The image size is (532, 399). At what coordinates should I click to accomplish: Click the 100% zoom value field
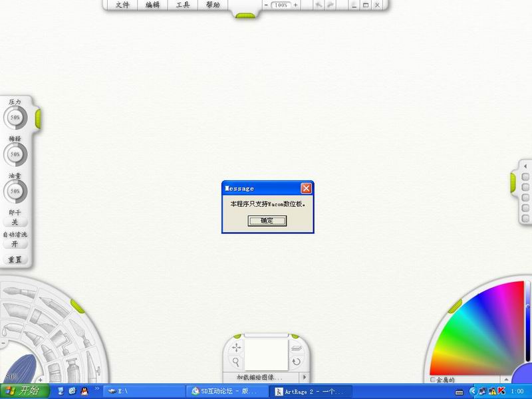281,5
